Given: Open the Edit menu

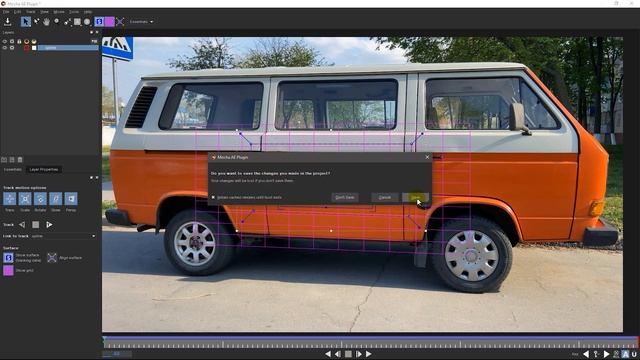Looking at the screenshot, I should 18,12.
